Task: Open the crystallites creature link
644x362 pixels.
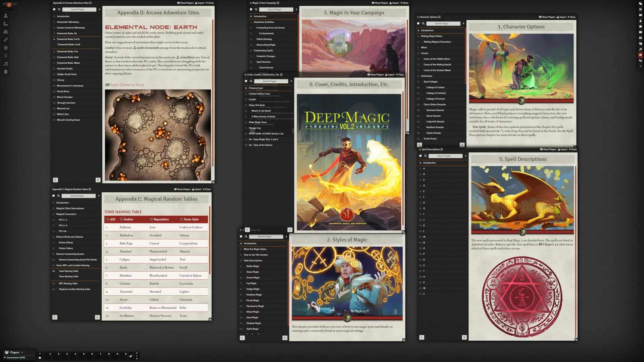Action: [x=185, y=58]
